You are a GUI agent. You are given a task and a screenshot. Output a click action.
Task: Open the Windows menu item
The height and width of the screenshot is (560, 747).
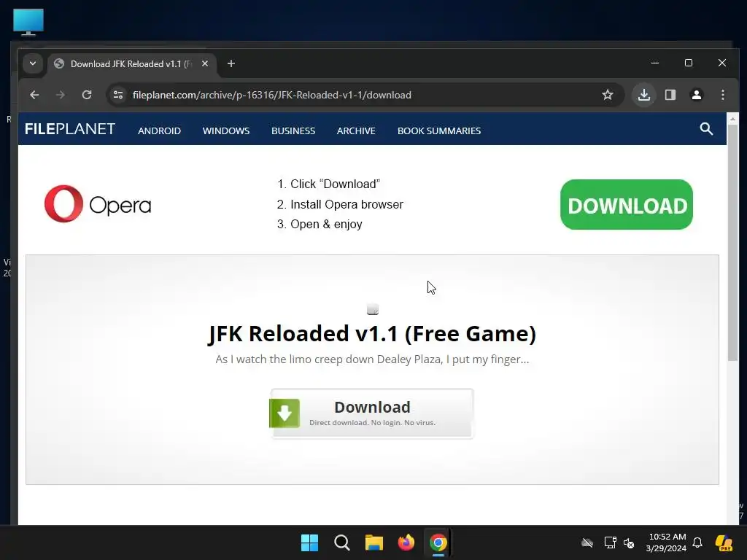point(226,131)
